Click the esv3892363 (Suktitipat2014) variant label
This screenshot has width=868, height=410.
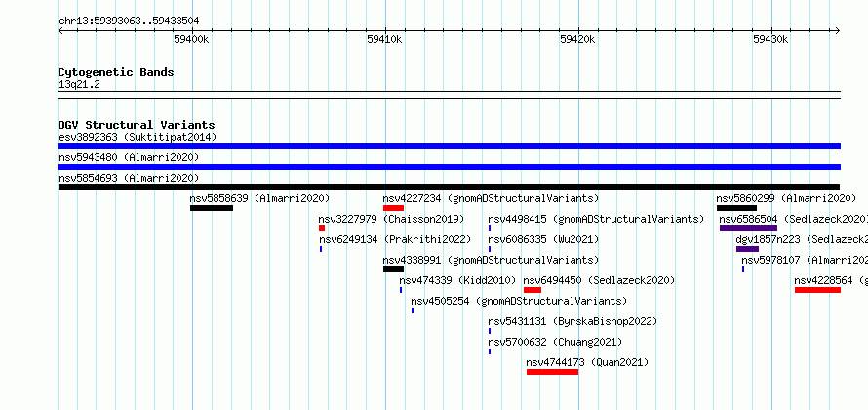(x=138, y=137)
